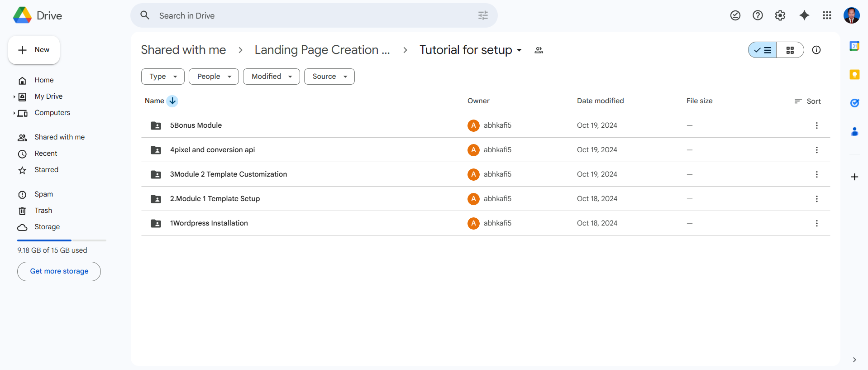868x370 pixels.
Task: Click the Help question mark icon
Action: [x=757, y=15]
